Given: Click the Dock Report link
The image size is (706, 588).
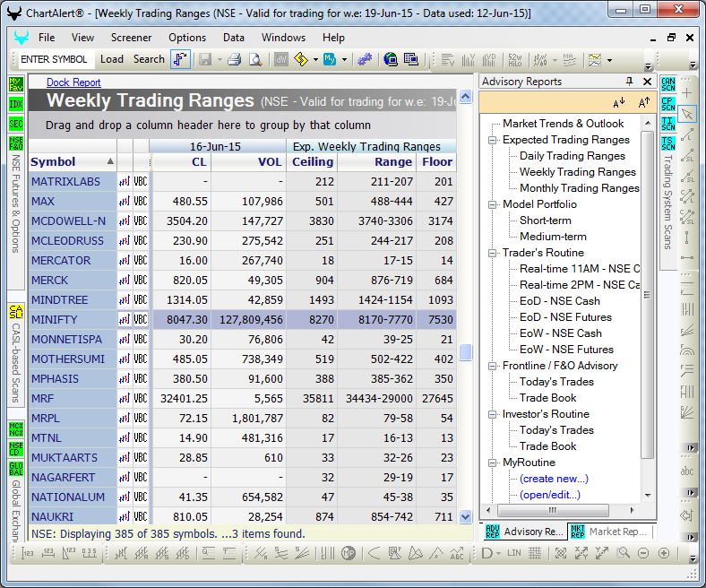Looking at the screenshot, I should coord(73,82).
